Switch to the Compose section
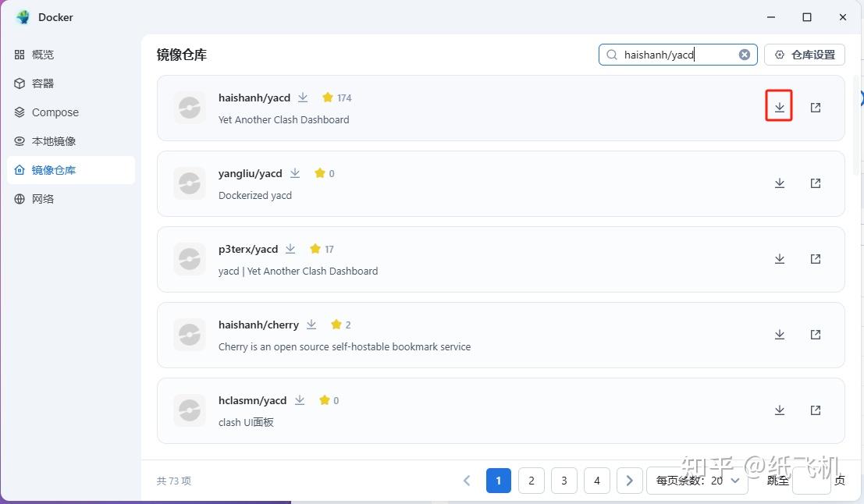864x504 pixels. click(x=54, y=112)
